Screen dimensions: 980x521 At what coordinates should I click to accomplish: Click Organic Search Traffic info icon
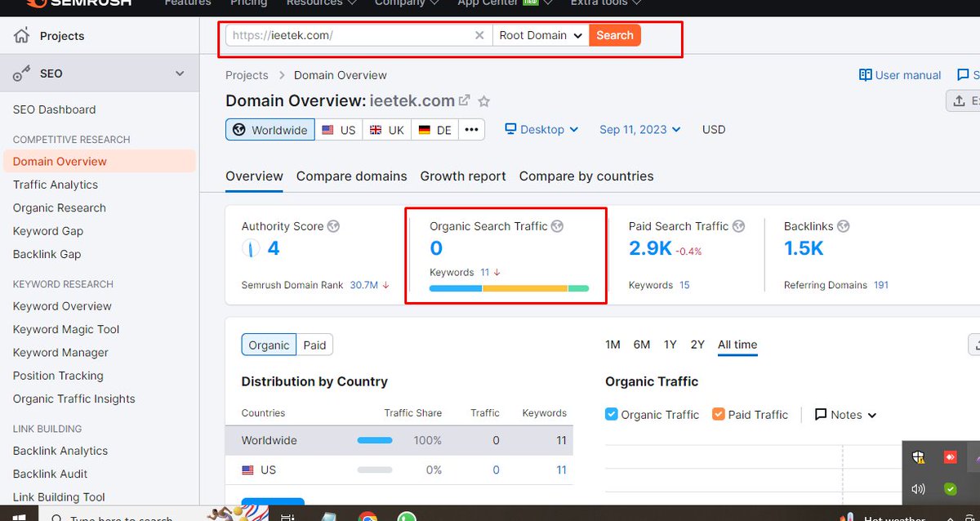click(557, 226)
